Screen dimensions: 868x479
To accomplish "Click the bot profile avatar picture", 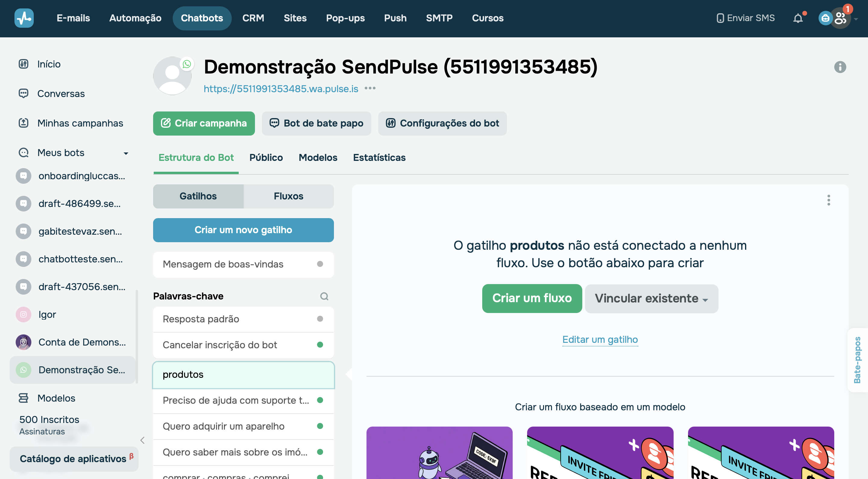I will coord(172,76).
